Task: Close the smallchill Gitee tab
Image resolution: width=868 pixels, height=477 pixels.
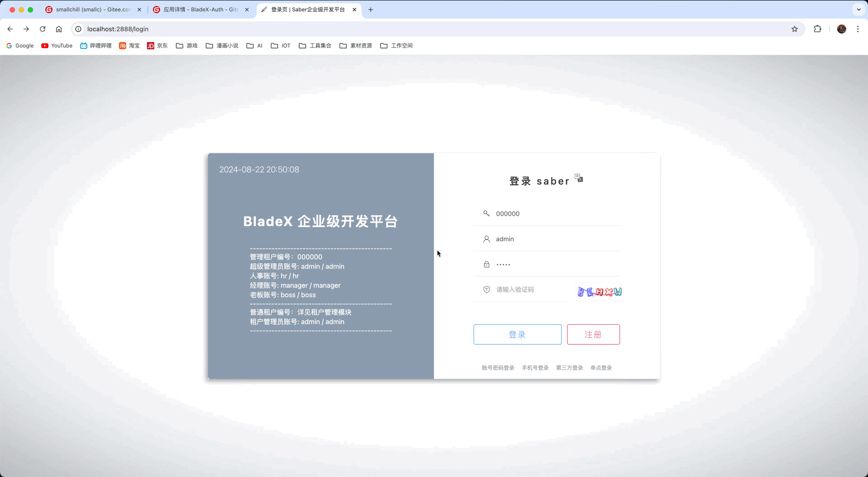Action: (x=139, y=10)
